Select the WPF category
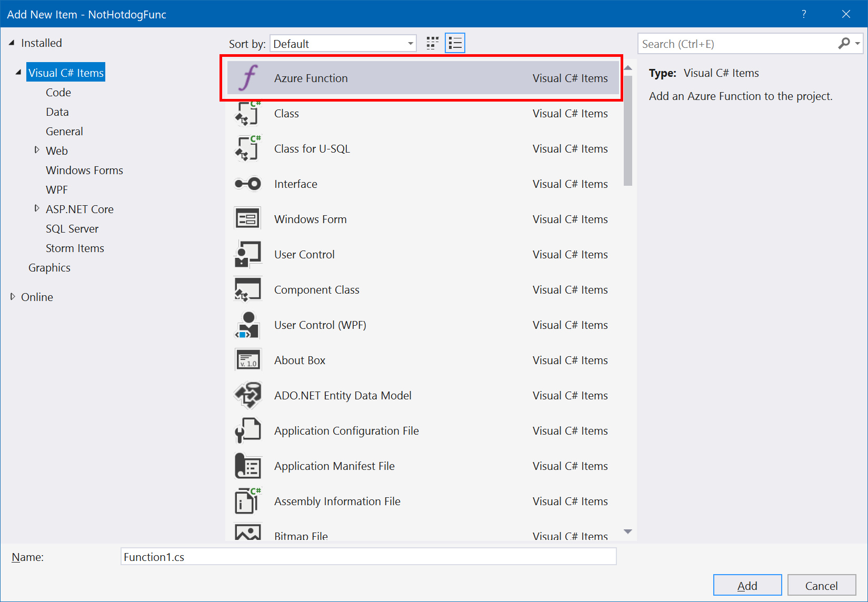The image size is (868, 602). coord(57,189)
